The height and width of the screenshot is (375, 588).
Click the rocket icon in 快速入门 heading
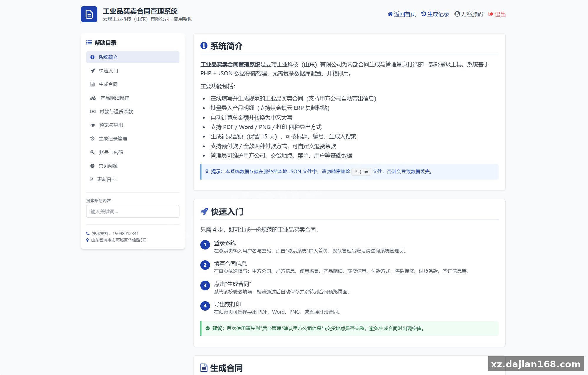204,212
